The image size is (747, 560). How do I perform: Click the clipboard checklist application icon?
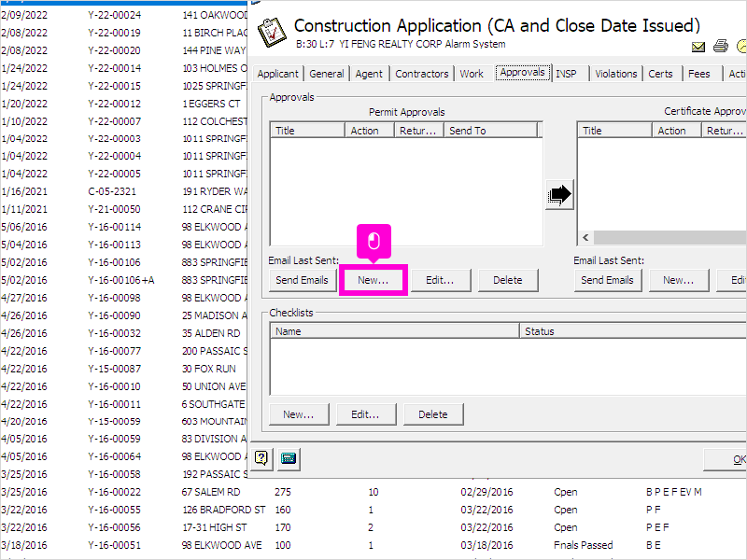pyautogui.click(x=272, y=33)
